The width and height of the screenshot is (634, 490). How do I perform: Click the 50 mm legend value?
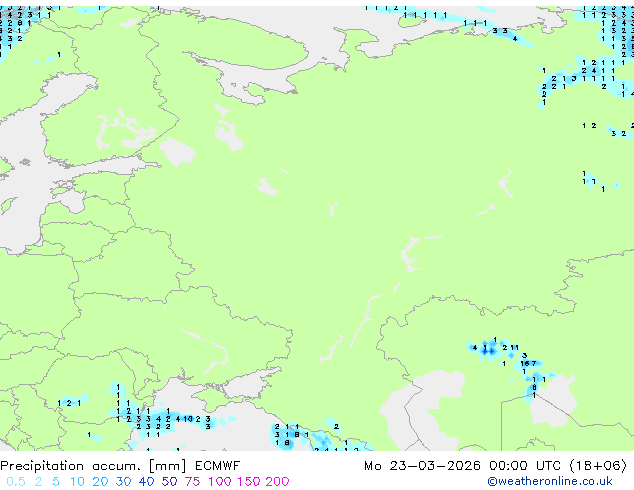click(169, 482)
